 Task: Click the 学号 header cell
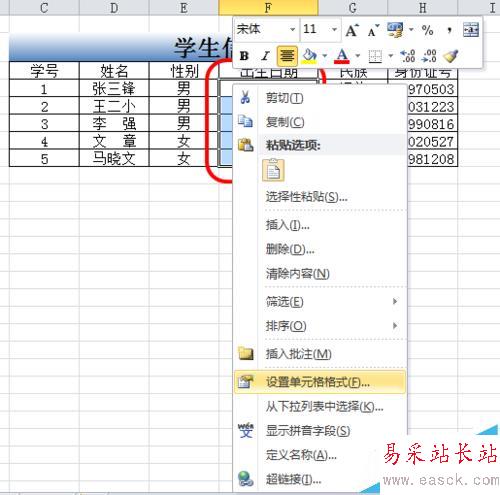(44, 71)
